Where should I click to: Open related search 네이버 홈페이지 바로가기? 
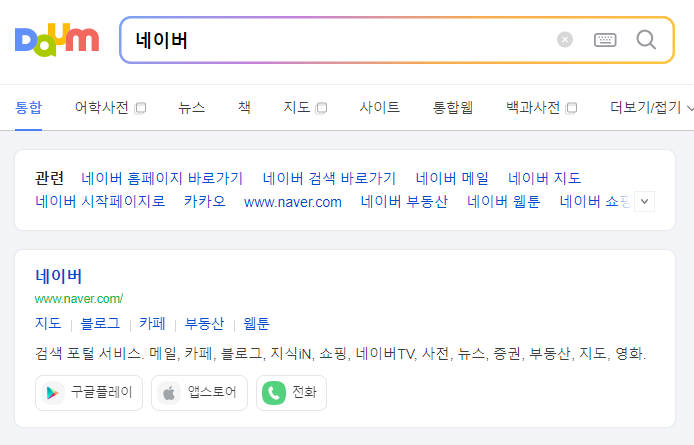[x=162, y=178]
